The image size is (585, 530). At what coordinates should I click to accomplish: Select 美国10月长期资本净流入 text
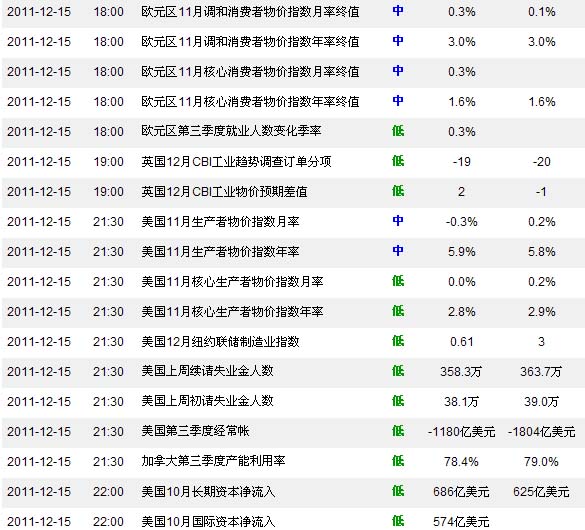pyautogui.click(x=208, y=491)
